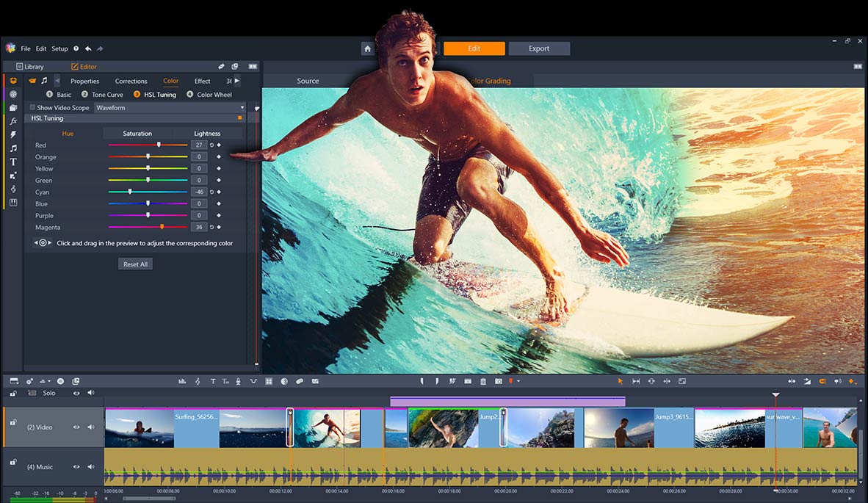Click the Home icon at the top
Screen dimensions: 868x503
[x=368, y=48]
